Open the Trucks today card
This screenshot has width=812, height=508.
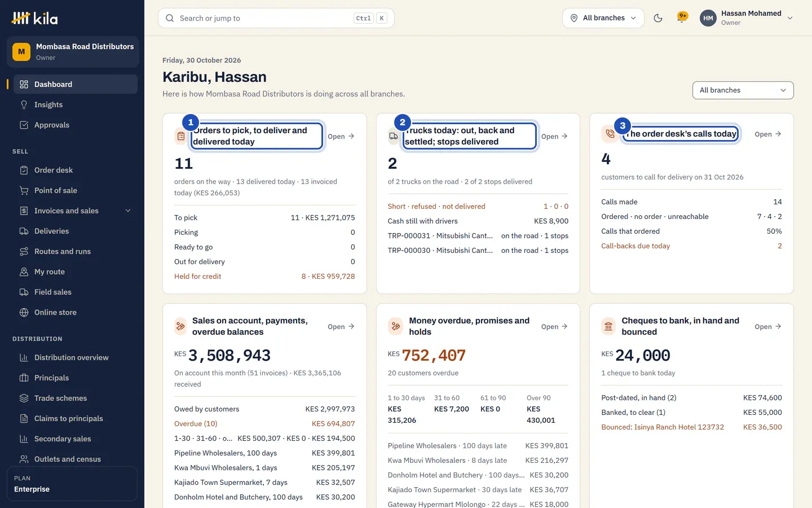pos(554,136)
